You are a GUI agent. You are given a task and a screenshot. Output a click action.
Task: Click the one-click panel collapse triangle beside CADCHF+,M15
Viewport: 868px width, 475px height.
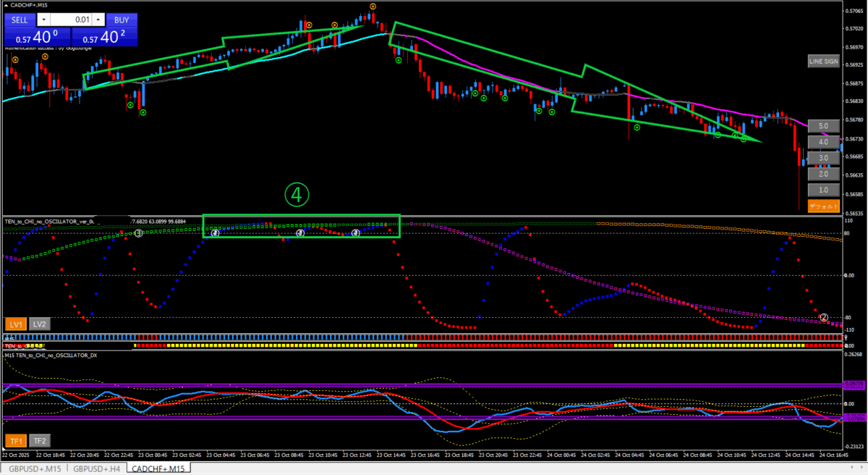coord(7,5)
